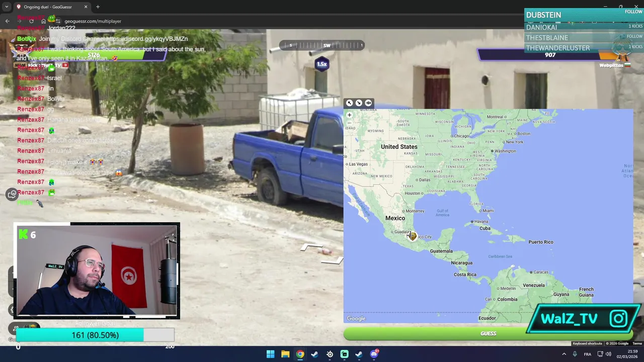Click the DANIOKAI name in the overlay
Screen dimensions: 644x362
click(x=541, y=27)
